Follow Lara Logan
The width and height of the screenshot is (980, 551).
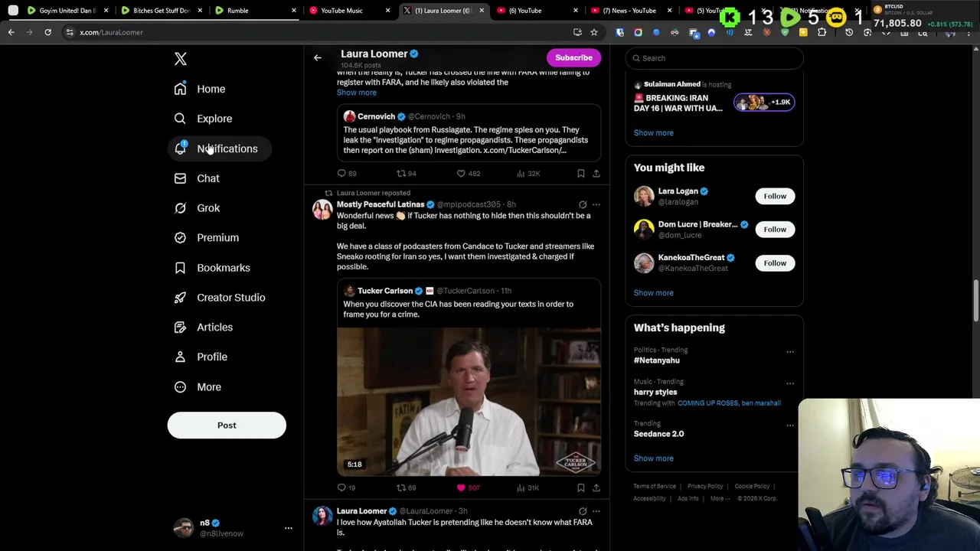(775, 196)
